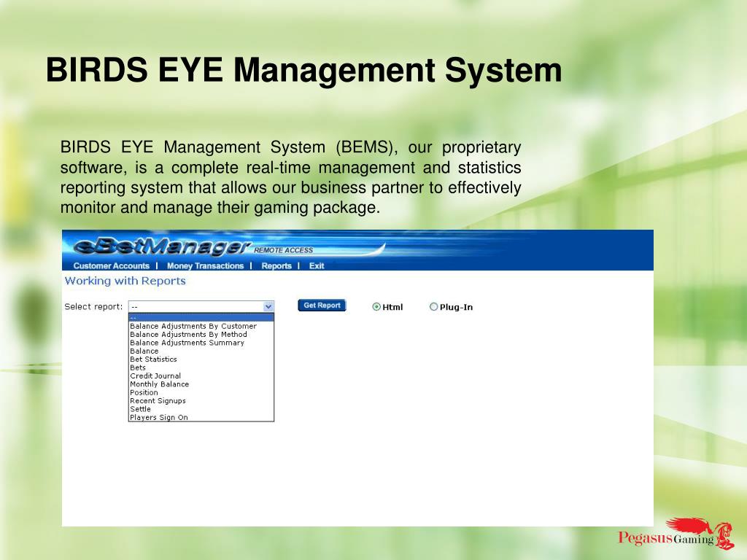The width and height of the screenshot is (747, 560).
Task: Open the Customer Accounts menu
Action: (112, 265)
